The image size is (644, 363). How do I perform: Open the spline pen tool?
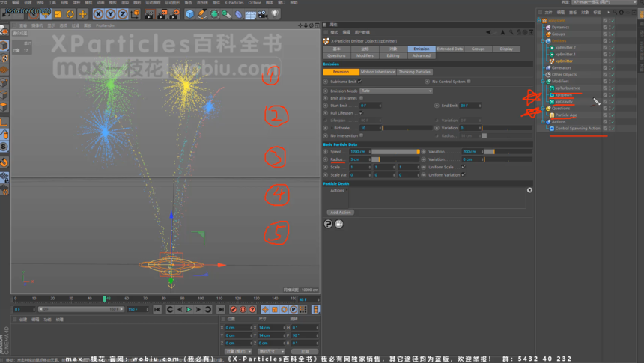point(202,14)
